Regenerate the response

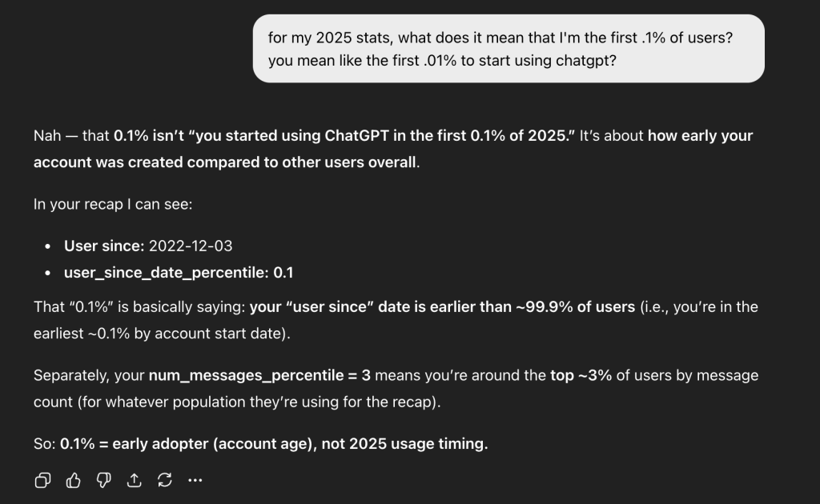coord(164,480)
